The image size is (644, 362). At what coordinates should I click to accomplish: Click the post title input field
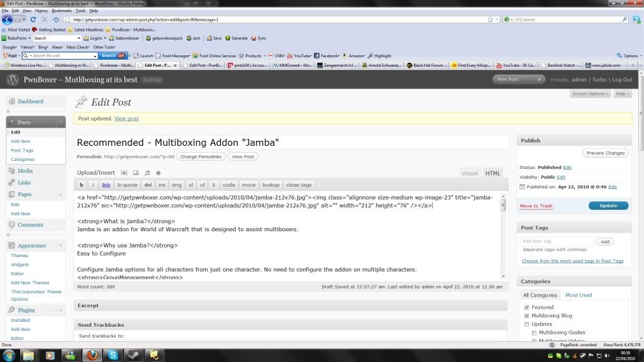pyautogui.click(x=292, y=143)
